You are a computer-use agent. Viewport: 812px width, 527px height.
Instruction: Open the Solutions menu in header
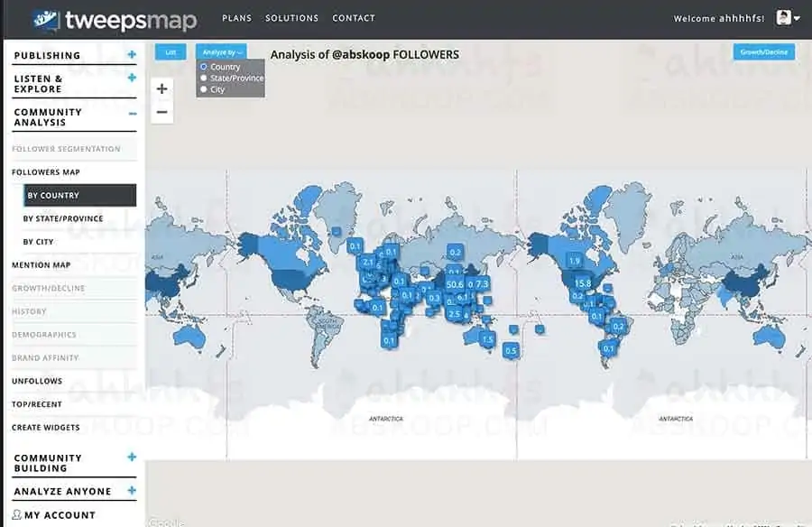[x=291, y=18]
